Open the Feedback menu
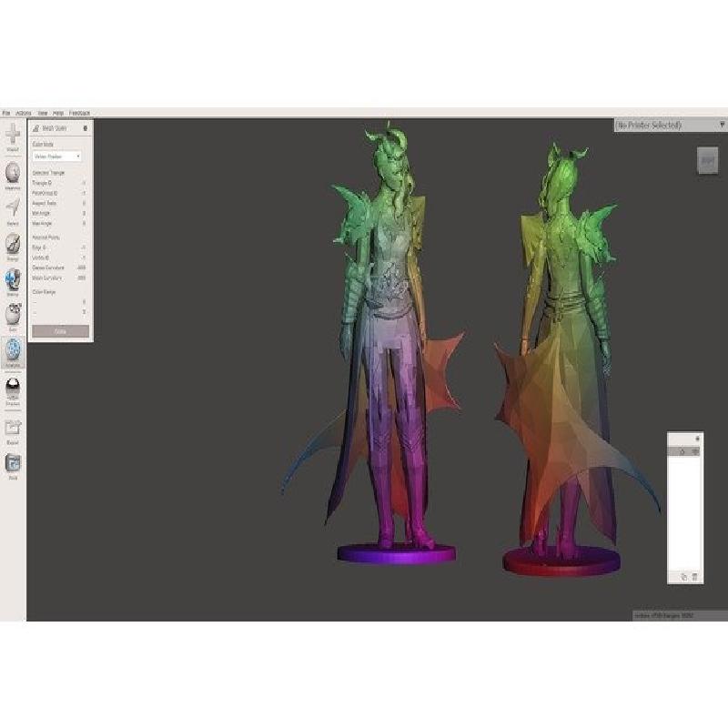The width and height of the screenshot is (728, 728). click(79, 113)
